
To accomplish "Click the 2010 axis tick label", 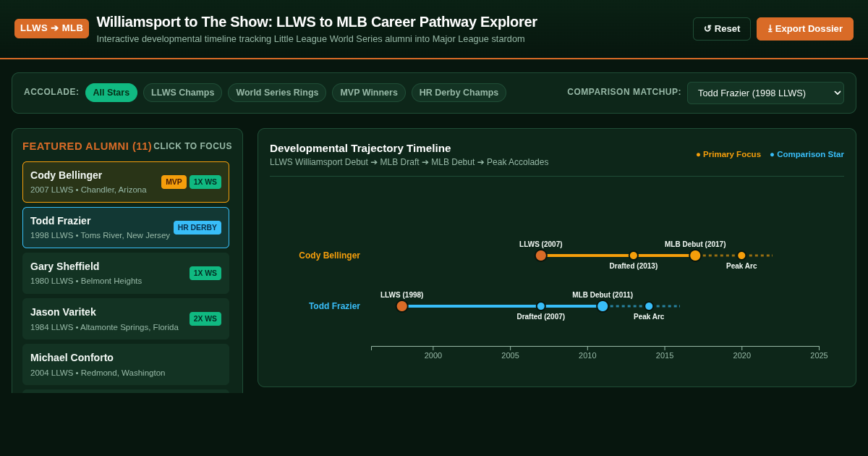I will 587,355.
